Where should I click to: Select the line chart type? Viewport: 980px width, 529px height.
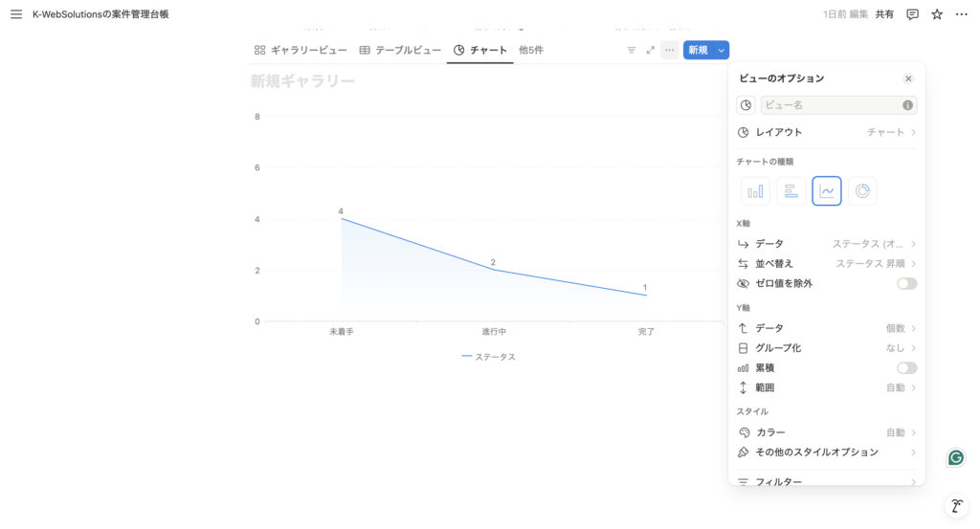(827, 191)
